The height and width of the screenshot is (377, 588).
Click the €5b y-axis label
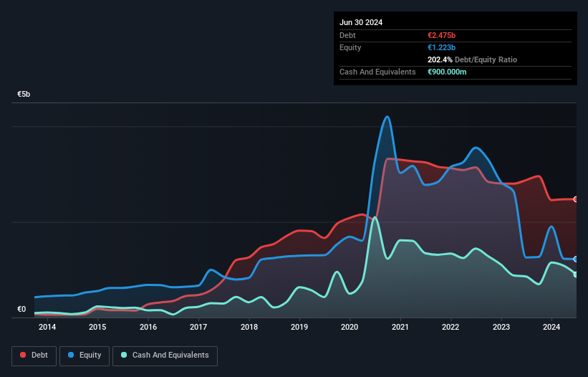tap(24, 94)
